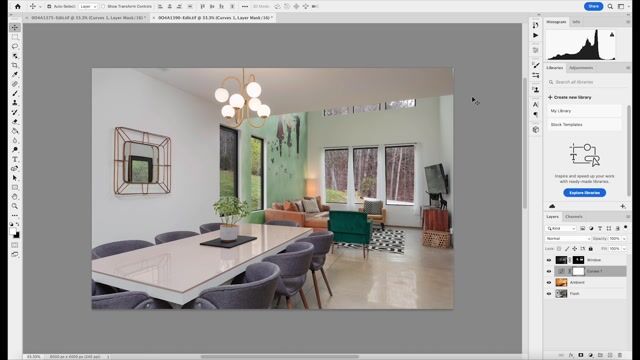Click the foreground color swatch
Screen dimensions: 640x360
pyautogui.click(x=13, y=231)
